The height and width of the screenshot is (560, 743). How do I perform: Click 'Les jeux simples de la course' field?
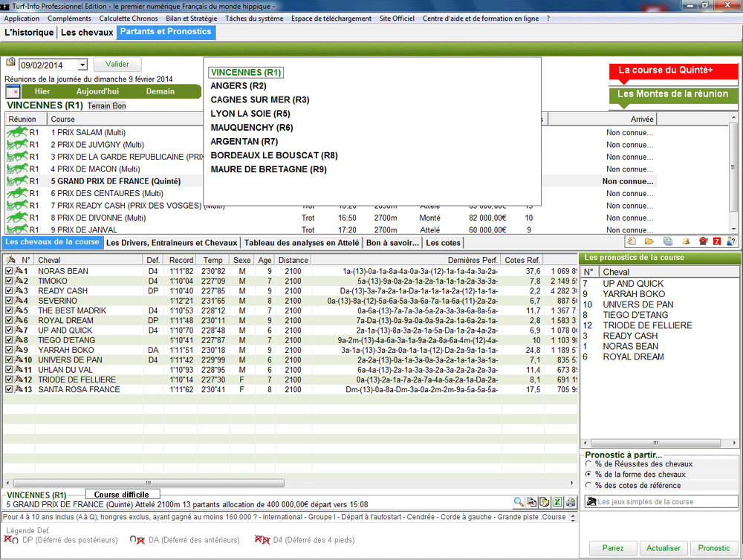pos(661,502)
